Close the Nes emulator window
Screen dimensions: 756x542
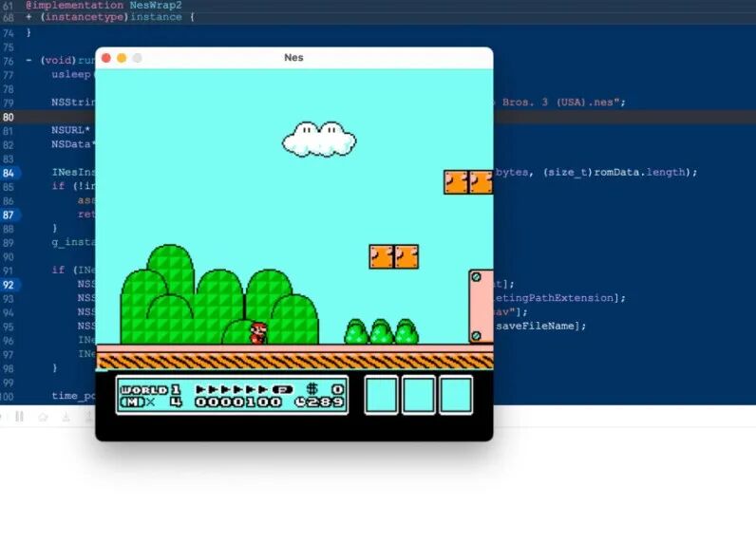[106, 58]
